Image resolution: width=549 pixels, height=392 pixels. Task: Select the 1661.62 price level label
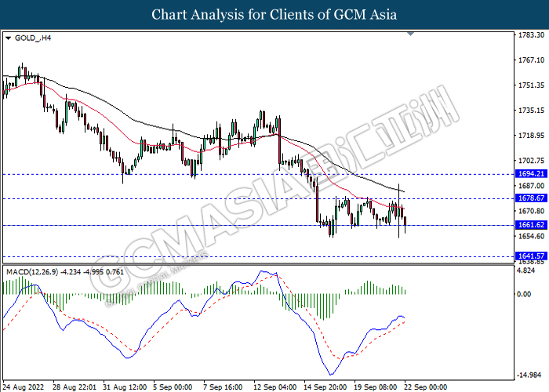coord(531,225)
